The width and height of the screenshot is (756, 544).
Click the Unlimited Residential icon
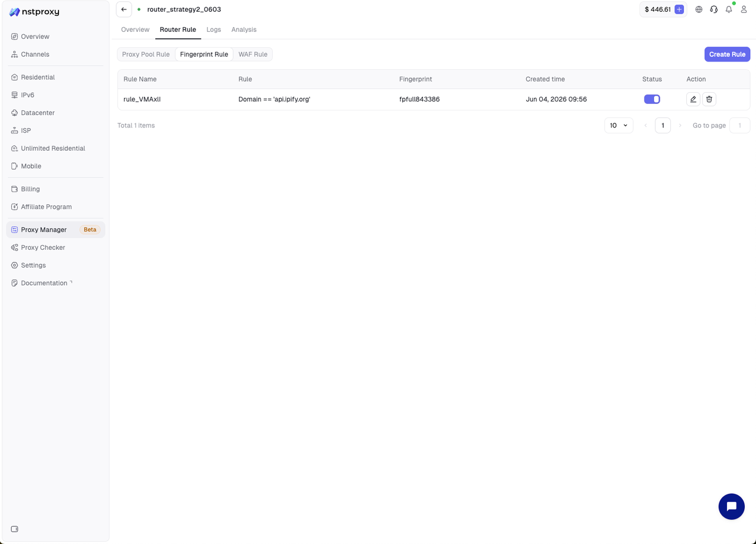click(x=15, y=148)
